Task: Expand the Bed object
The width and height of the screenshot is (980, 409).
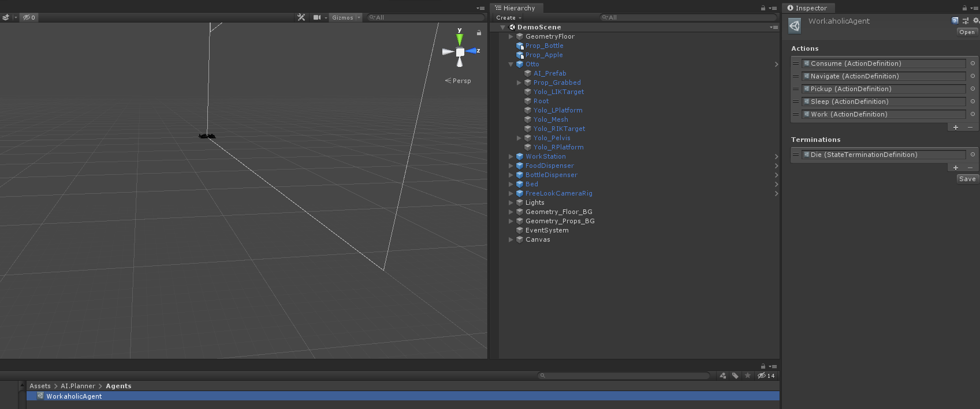Action: pos(511,184)
